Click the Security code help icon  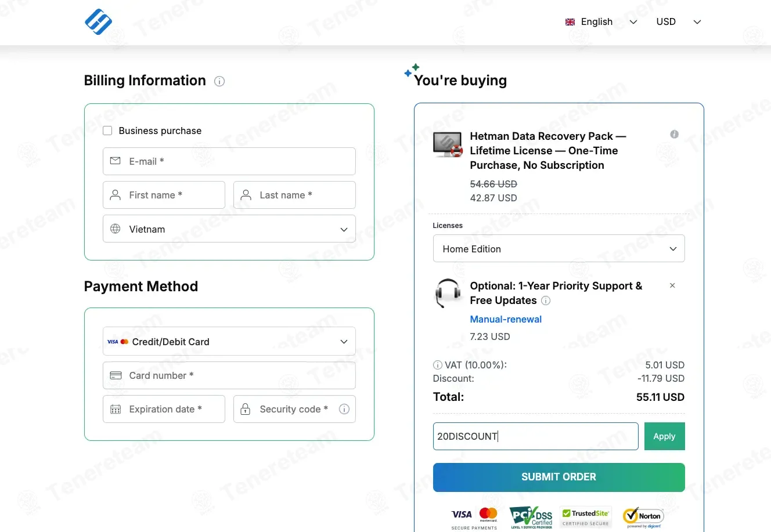(x=344, y=409)
